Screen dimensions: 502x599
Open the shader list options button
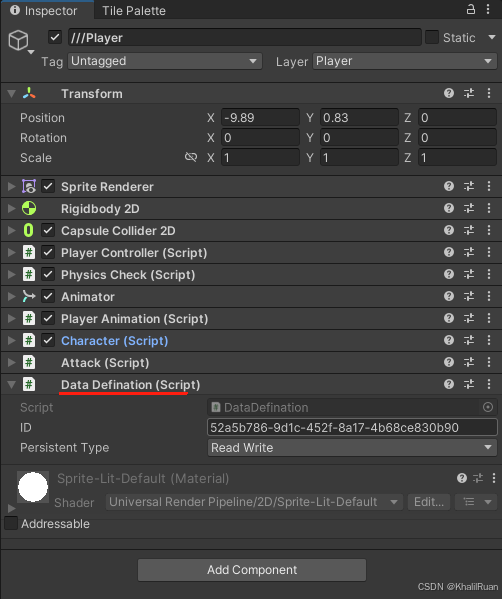point(476,502)
